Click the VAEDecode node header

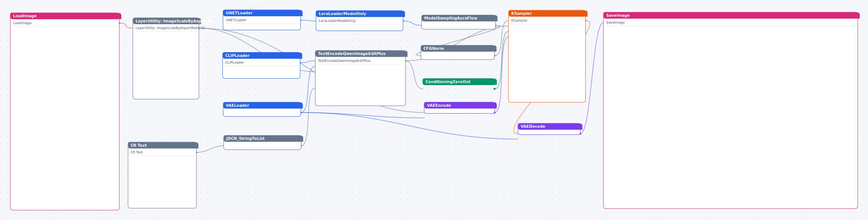tap(550, 126)
